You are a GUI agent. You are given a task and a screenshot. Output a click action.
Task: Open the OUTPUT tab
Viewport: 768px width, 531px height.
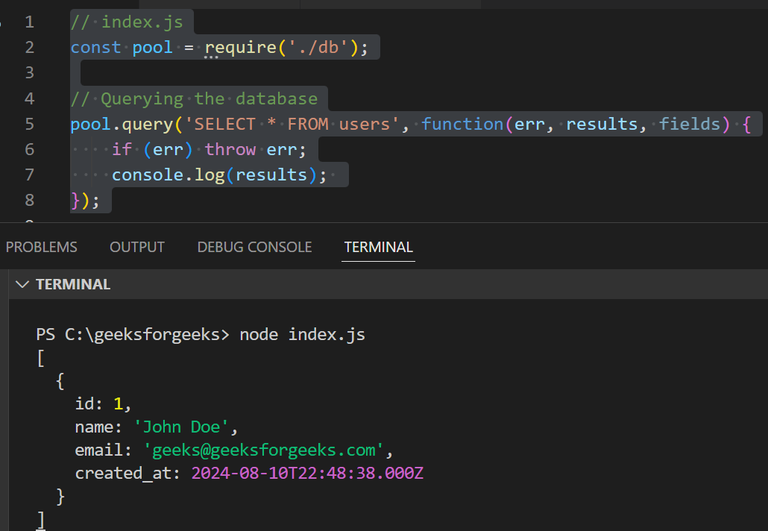pyautogui.click(x=137, y=247)
